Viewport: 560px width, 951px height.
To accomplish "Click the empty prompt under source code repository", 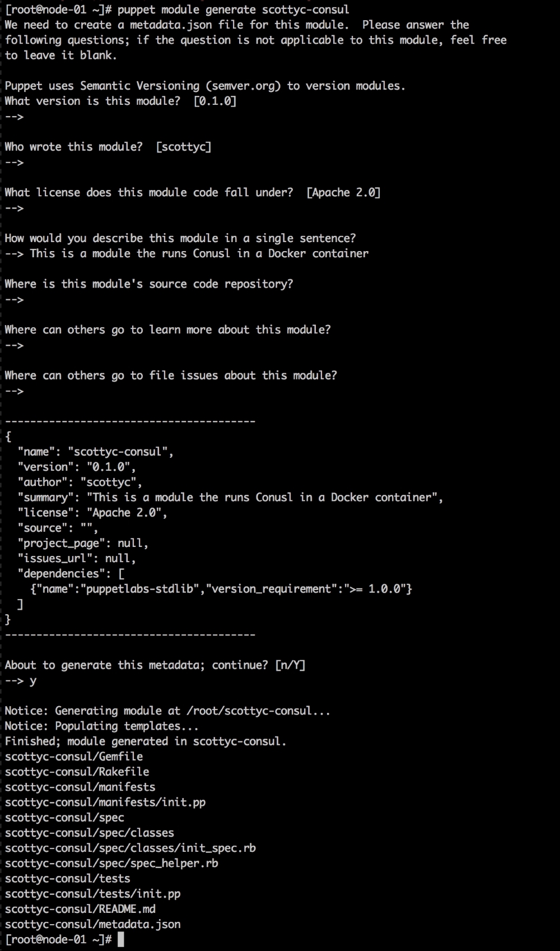I will click(15, 300).
